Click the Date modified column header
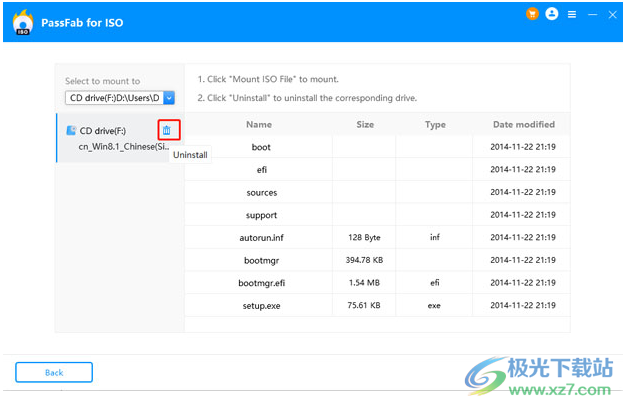The width and height of the screenshot is (624, 406). (524, 125)
